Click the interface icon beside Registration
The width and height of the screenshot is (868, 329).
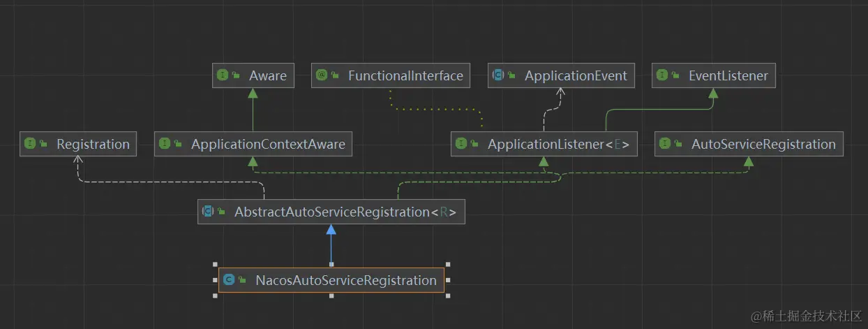tap(31, 144)
